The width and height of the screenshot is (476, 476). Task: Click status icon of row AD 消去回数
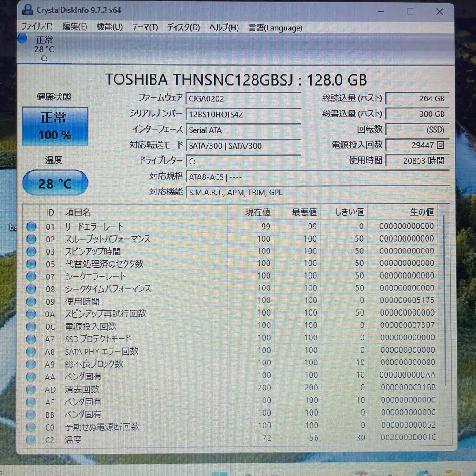pos(31,389)
